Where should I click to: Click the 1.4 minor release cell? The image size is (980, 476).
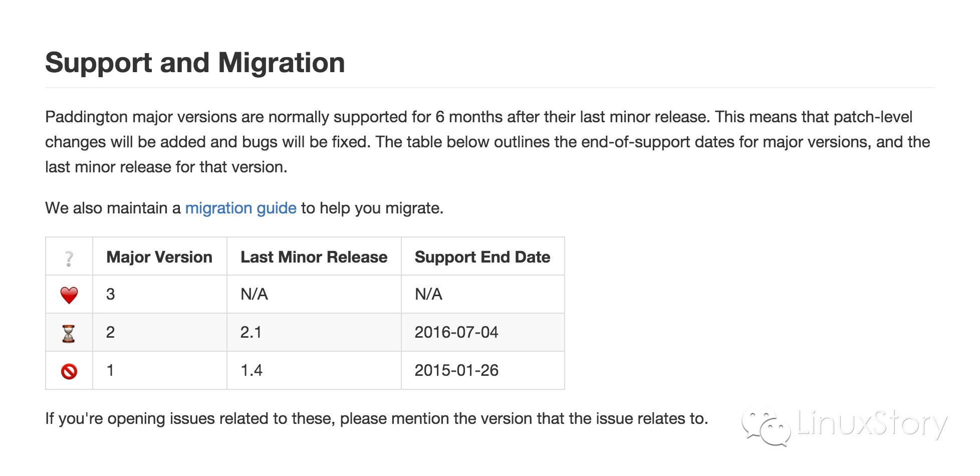click(x=252, y=370)
